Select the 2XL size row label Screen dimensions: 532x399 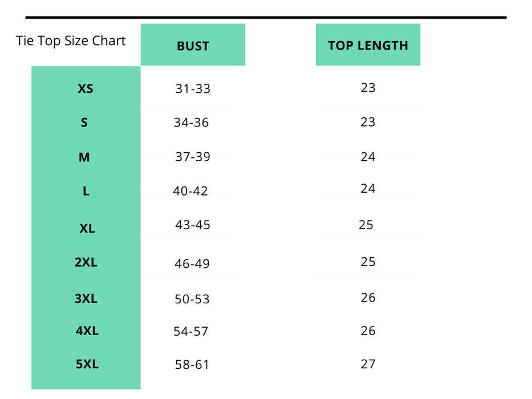point(86,262)
